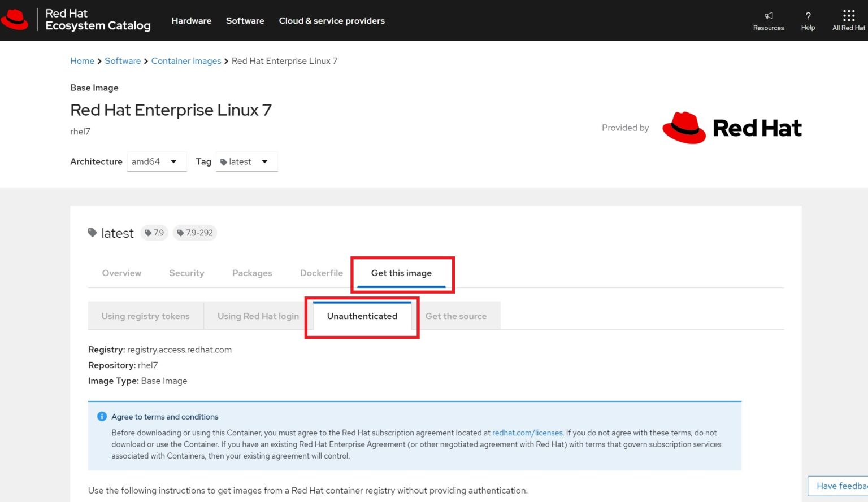
Task: Click the Have feedback button
Action: tap(840, 486)
